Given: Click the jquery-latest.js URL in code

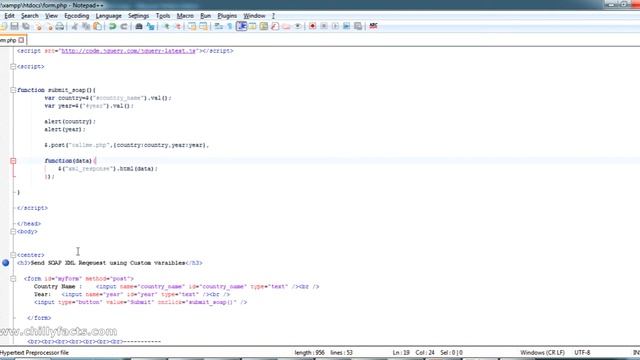Looking at the screenshot, I should pos(129,51).
